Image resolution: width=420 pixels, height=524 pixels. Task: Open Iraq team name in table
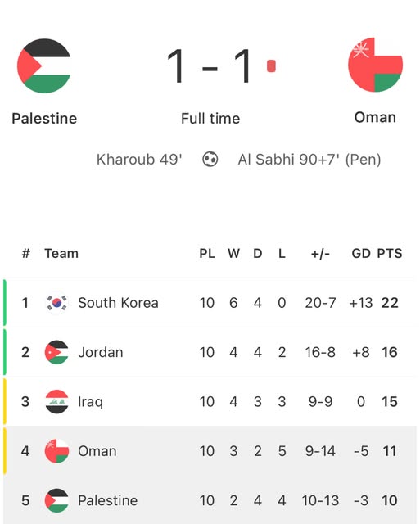tap(90, 402)
